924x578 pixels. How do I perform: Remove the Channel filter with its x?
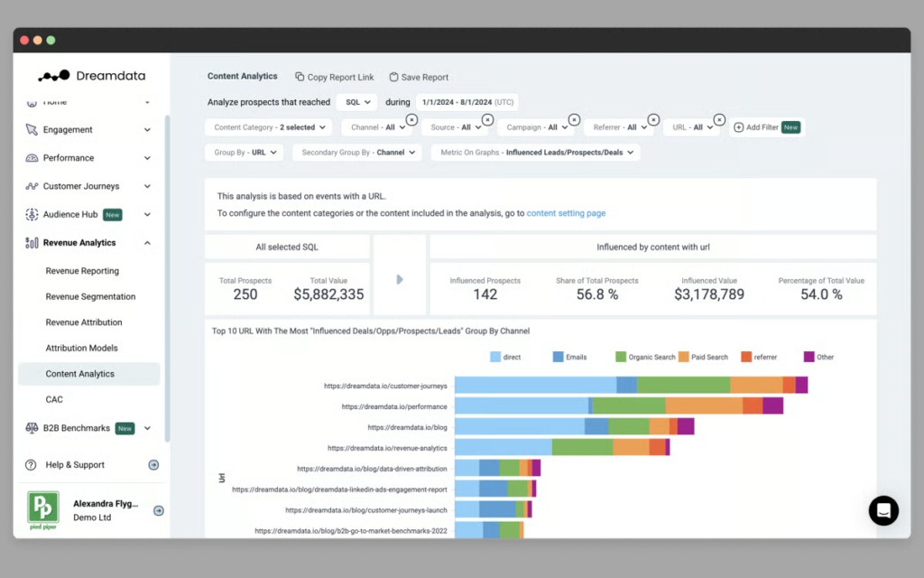point(411,120)
